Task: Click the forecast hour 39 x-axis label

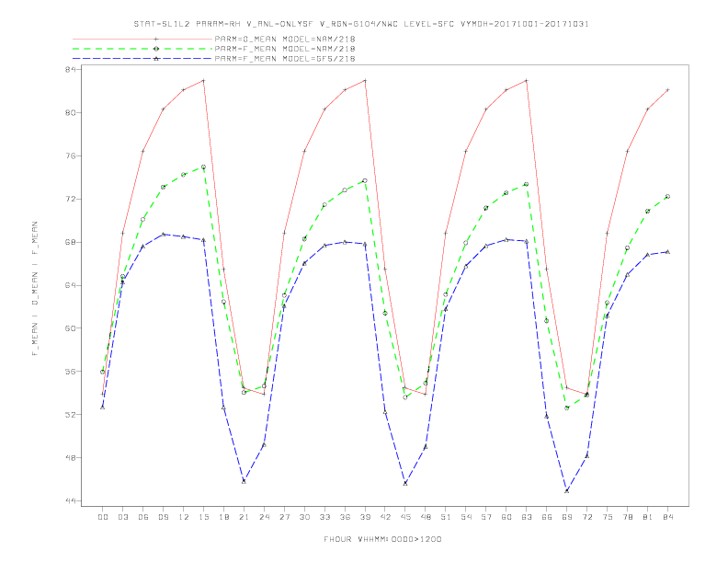Action: pos(365,517)
